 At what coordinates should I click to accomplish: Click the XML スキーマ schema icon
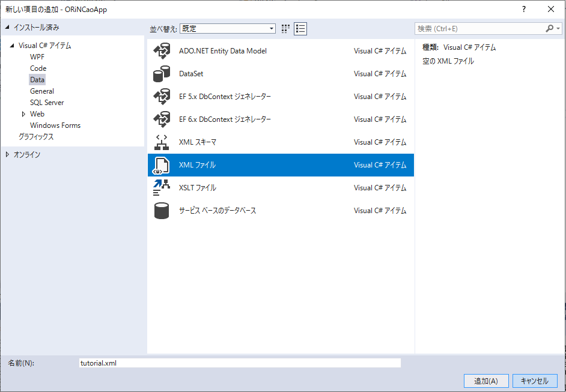click(162, 142)
